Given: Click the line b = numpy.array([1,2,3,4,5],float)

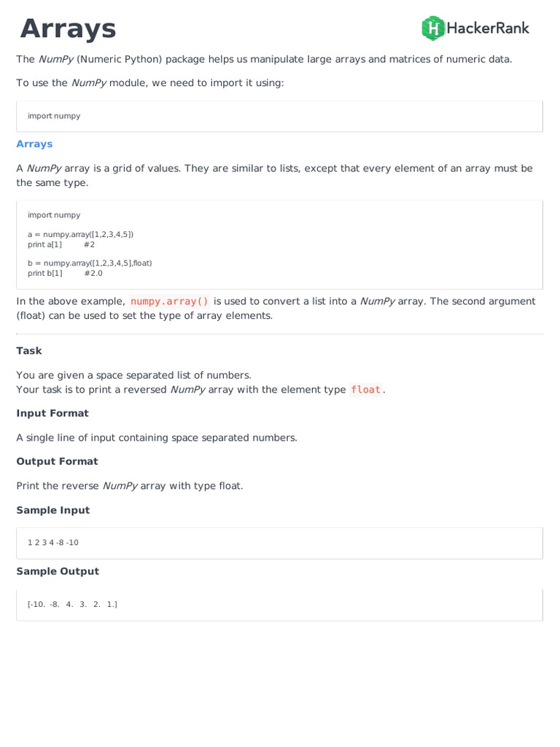Looking at the screenshot, I should point(90,263).
